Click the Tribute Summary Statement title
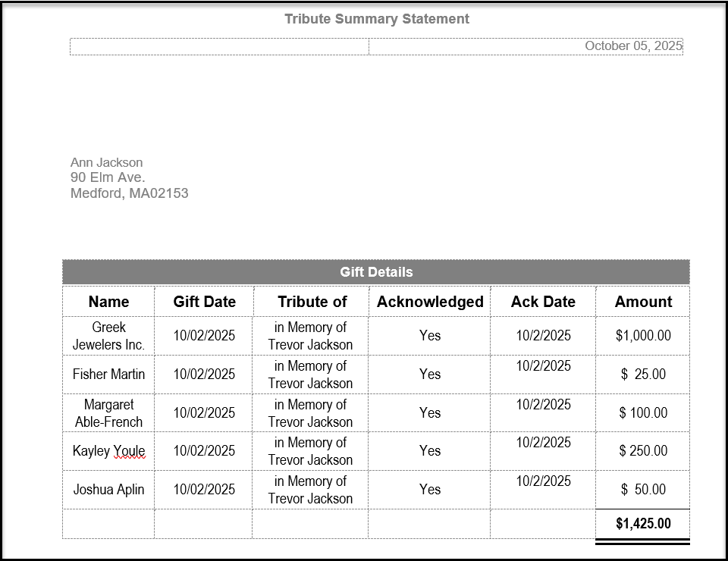The height and width of the screenshot is (561, 728). [x=377, y=19]
